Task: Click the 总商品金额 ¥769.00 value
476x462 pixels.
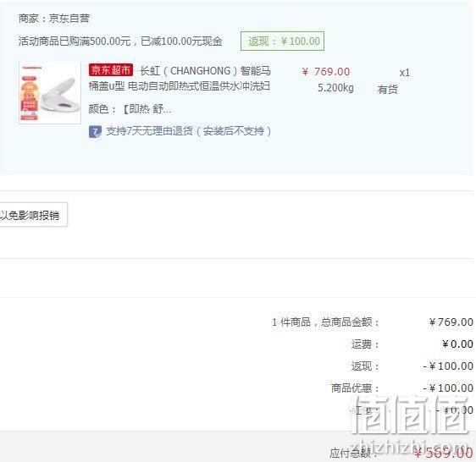Action: [x=451, y=322]
